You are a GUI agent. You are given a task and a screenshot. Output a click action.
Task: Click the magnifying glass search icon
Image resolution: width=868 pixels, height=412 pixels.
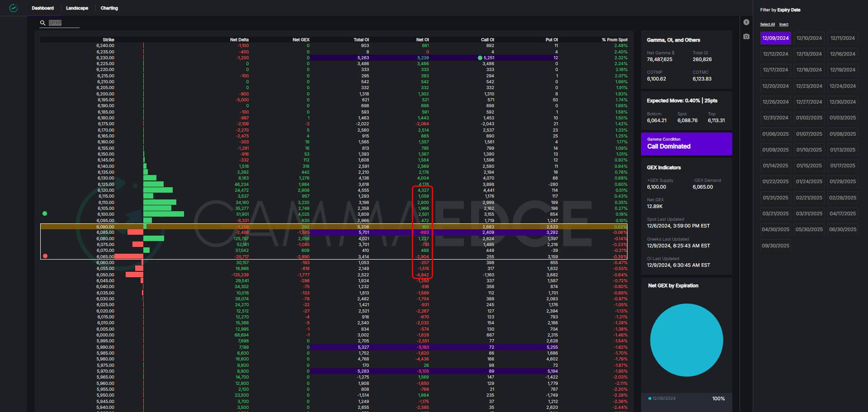(43, 23)
